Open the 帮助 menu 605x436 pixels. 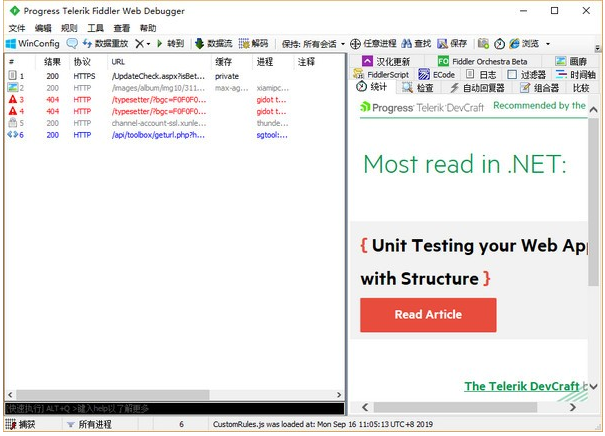(148, 28)
